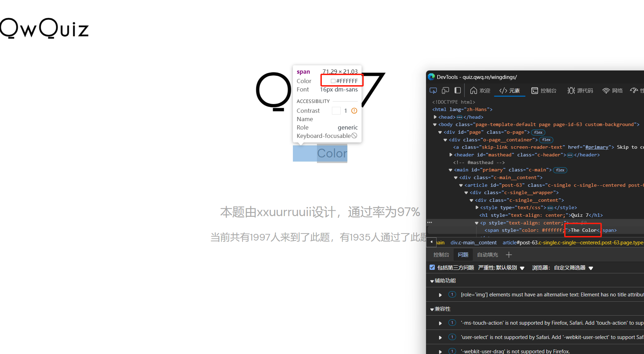This screenshot has width=644, height=354.
Task: Toggle 包括第三方问题 checkbox
Action: click(x=432, y=267)
